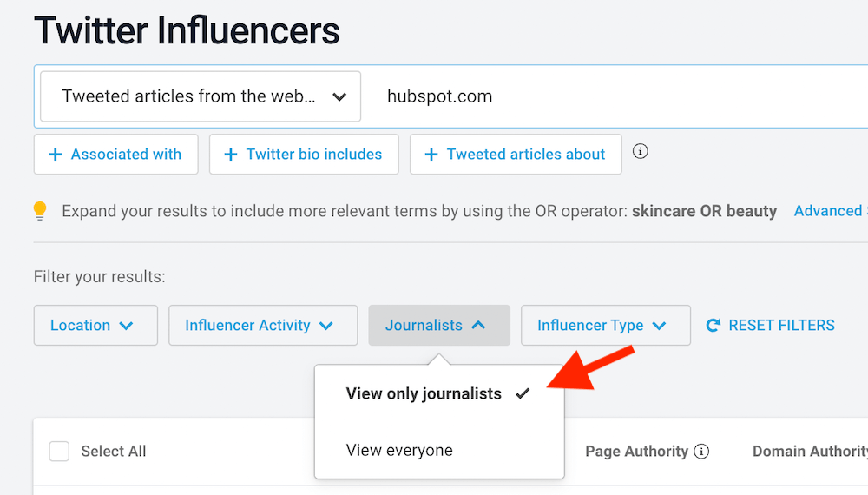Image resolution: width=868 pixels, height=495 pixels.
Task: Open the Influencer Activity filter
Action: tap(262, 326)
